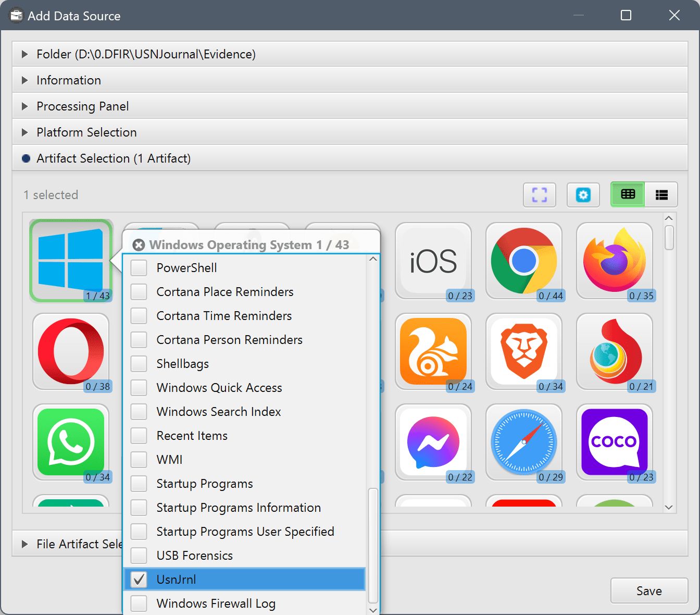The width and height of the screenshot is (700, 615).
Task: Enable the Recent Items checkbox
Action: click(139, 436)
